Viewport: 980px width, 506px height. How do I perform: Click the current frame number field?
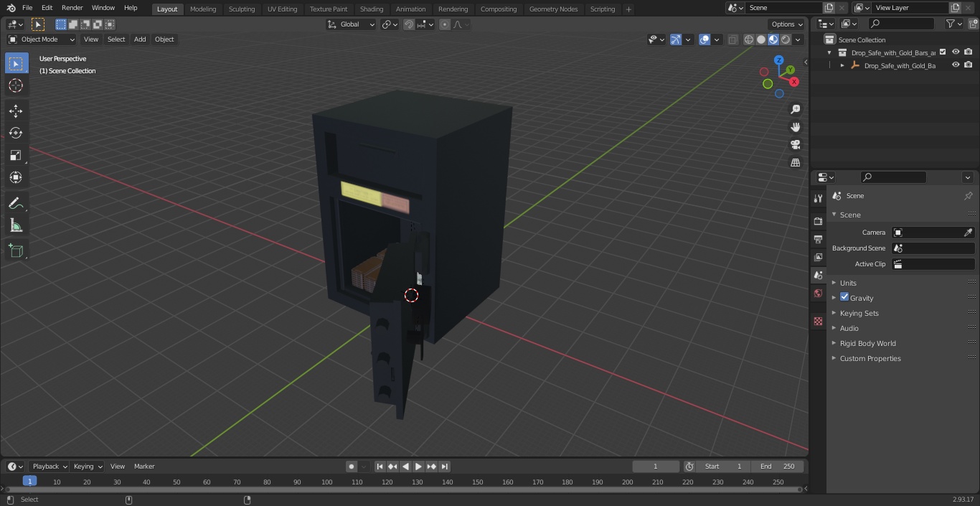click(x=656, y=467)
